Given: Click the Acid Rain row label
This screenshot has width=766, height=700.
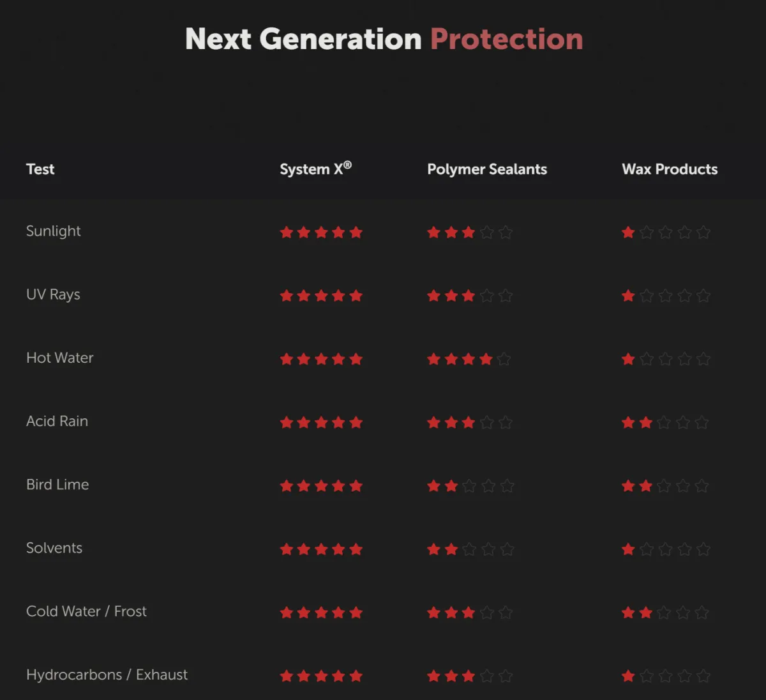Looking at the screenshot, I should [57, 421].
